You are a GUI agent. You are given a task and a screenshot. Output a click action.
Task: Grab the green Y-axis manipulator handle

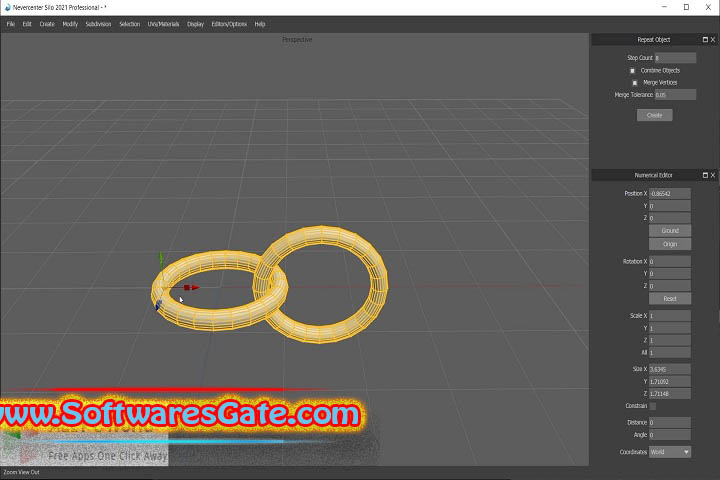click(162, 258)
